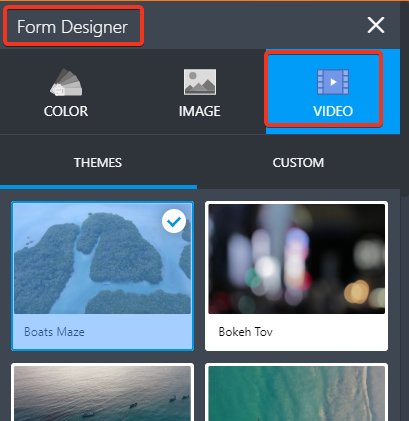
Task: Switch to the Image background tab
Action: click(199, 92)
